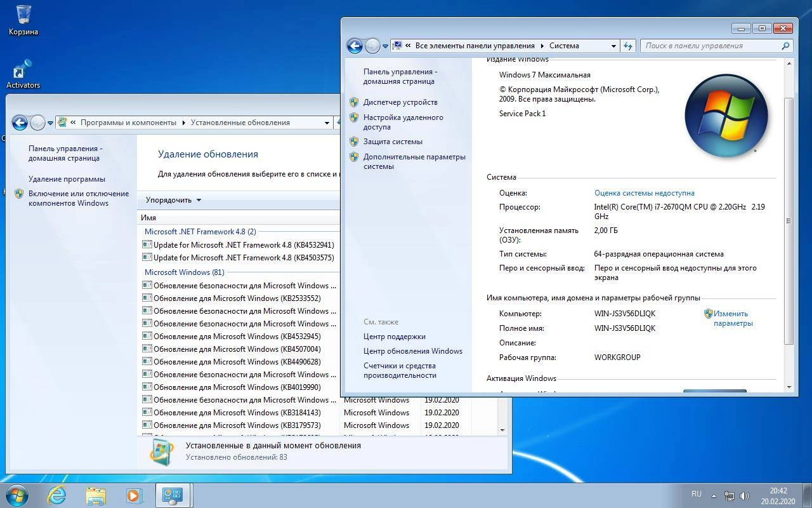
Task: Open the Recycle Bin (Корзина) desktop icon
Action: pos(23,20)
